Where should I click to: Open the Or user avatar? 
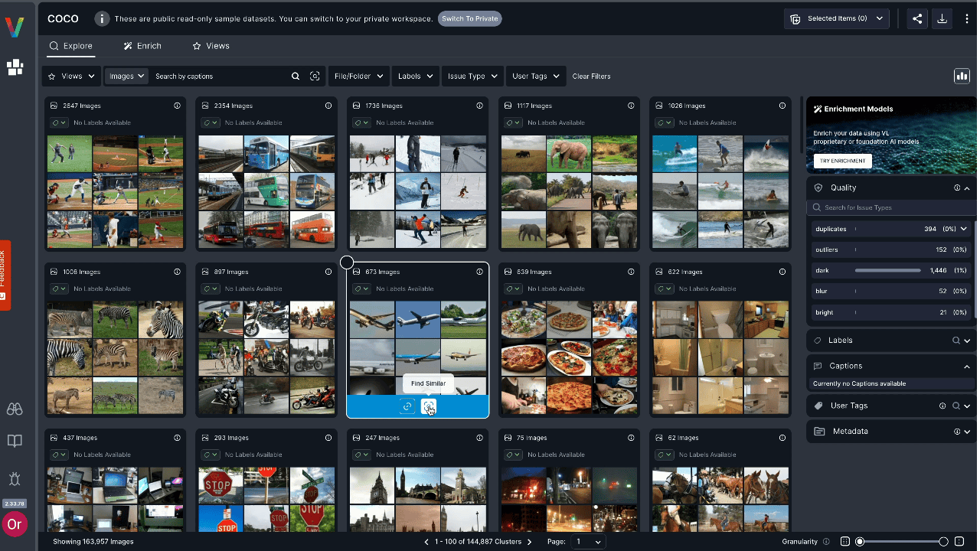point(15,524)
